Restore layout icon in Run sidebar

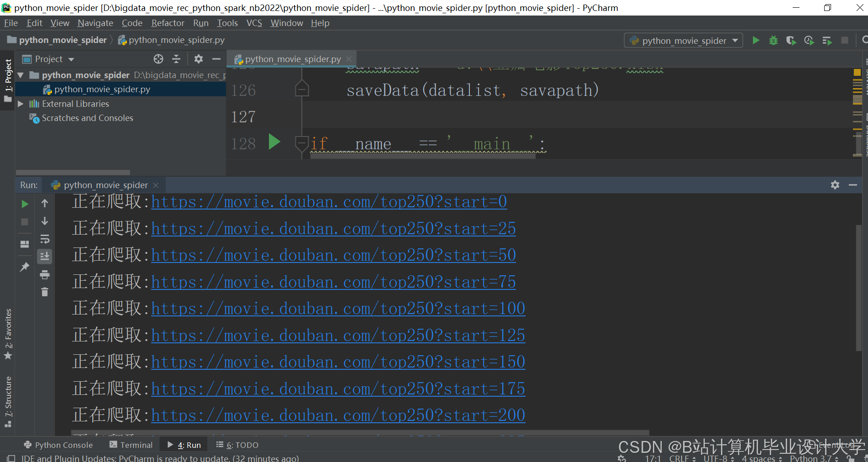(x=25, y=244)
